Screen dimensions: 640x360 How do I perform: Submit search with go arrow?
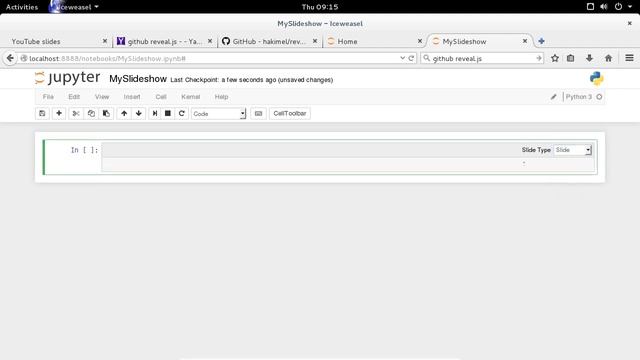(539, 58)
